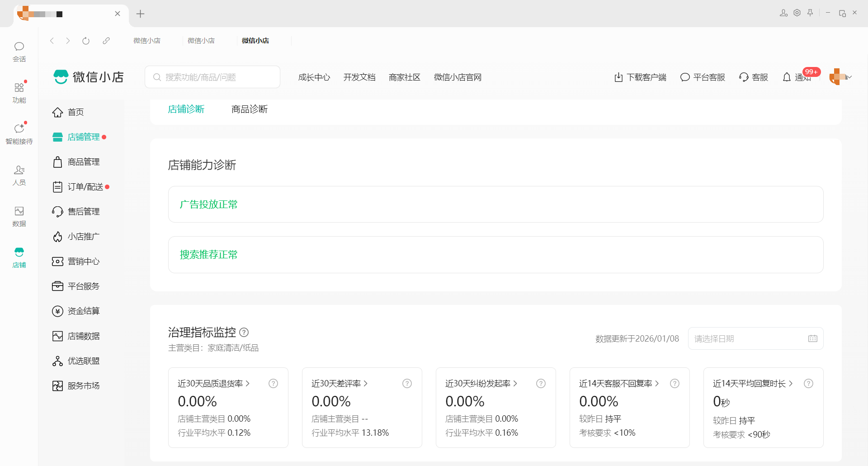Image resolution: width=868 pixels, height=466 pixels.
Task: Open 客服 with the headset icon
Action: [754, 77]
